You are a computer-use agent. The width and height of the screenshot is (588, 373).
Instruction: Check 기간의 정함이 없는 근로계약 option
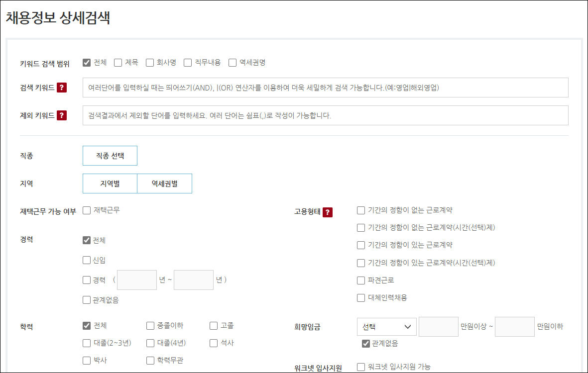(361, 210)
